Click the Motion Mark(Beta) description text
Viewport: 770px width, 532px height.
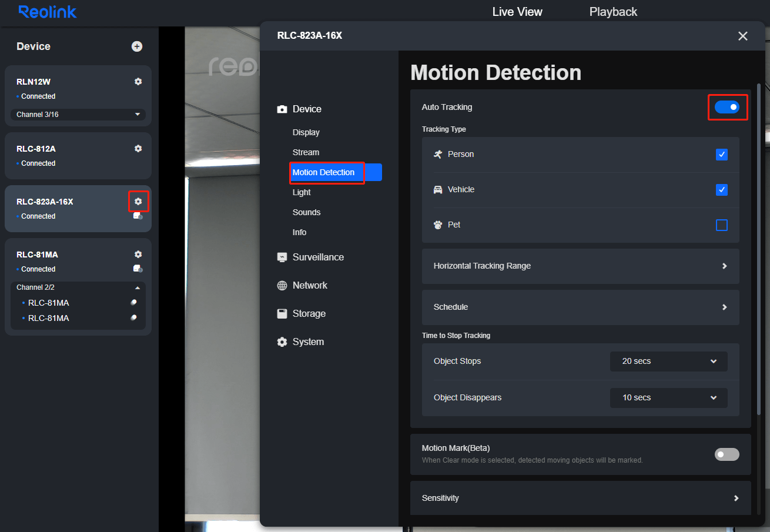[533, 460]
